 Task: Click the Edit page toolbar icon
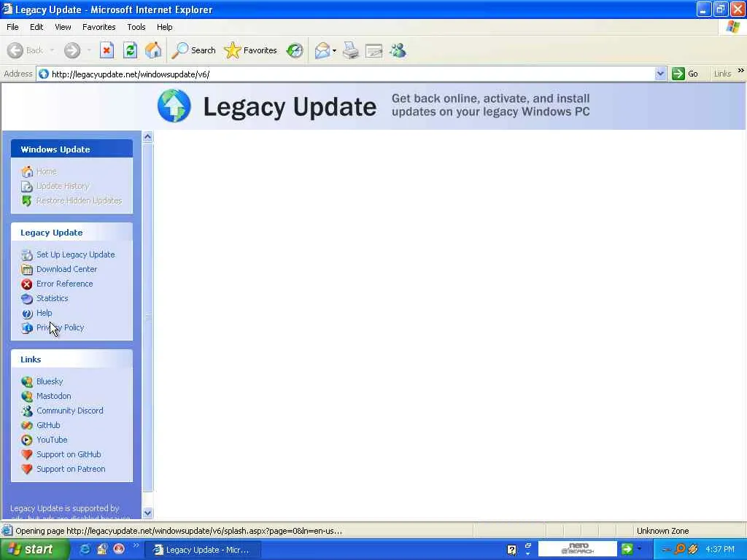374,50
